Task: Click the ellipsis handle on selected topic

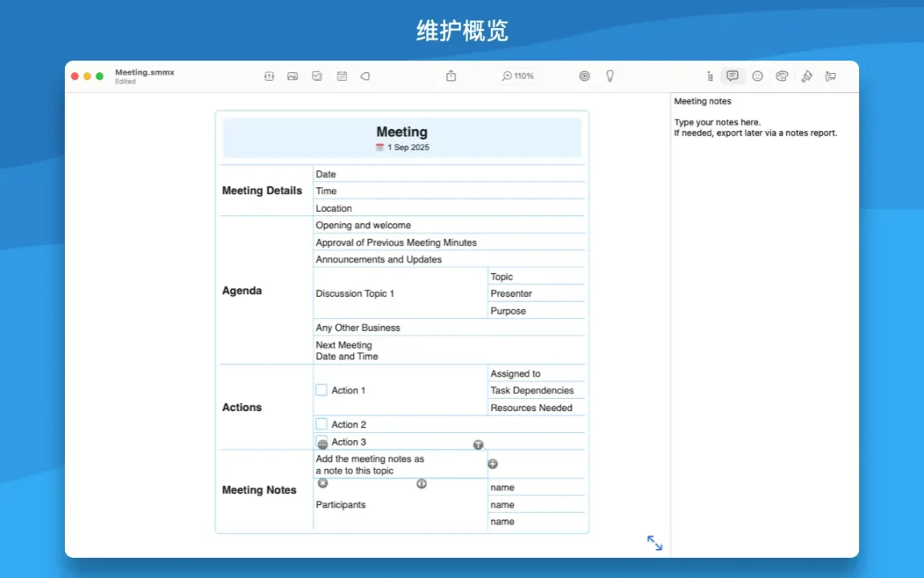Action: tap(322, 445)
